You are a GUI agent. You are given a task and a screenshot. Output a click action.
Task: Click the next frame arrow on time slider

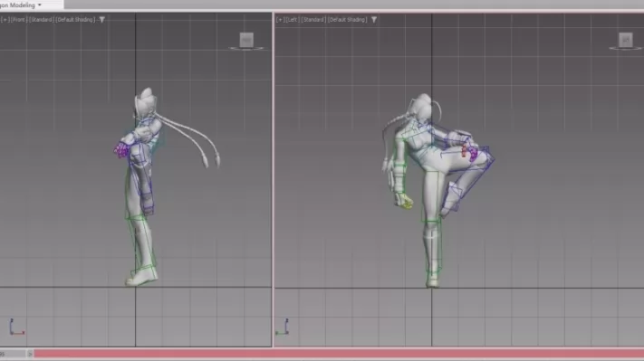point(30,354)
